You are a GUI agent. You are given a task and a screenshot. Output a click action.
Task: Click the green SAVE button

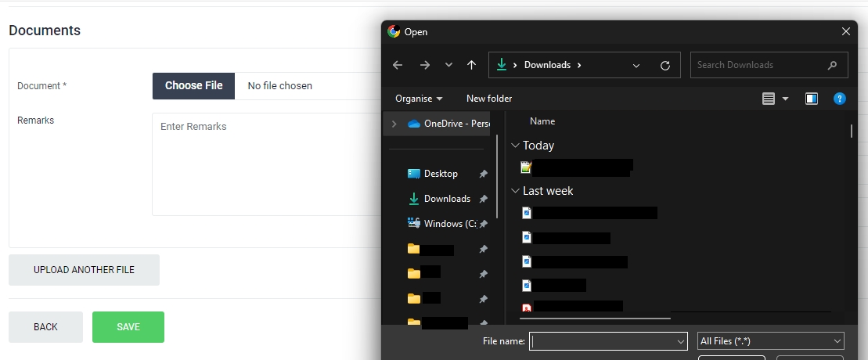point(128,327)
